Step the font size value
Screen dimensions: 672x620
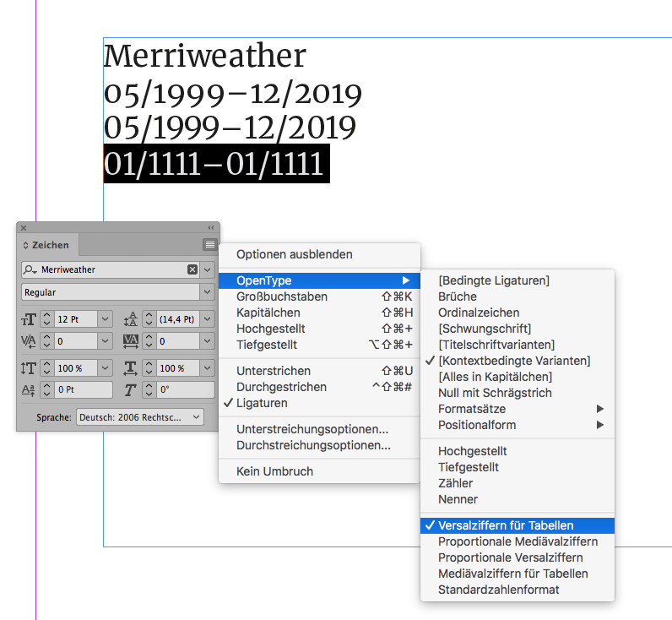click(x=47, y=319)
